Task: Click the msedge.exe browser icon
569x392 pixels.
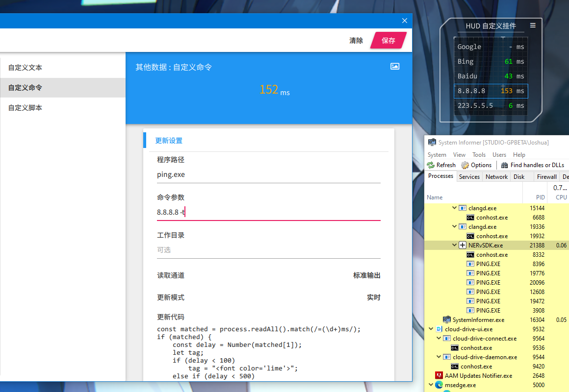Action: coord(439,385)
